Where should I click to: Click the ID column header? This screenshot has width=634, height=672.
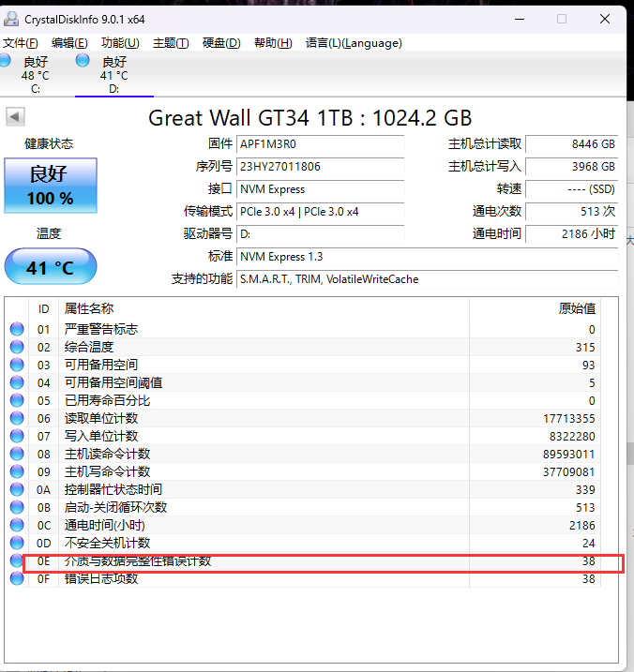pyautogui.click(x=43, y=308)
